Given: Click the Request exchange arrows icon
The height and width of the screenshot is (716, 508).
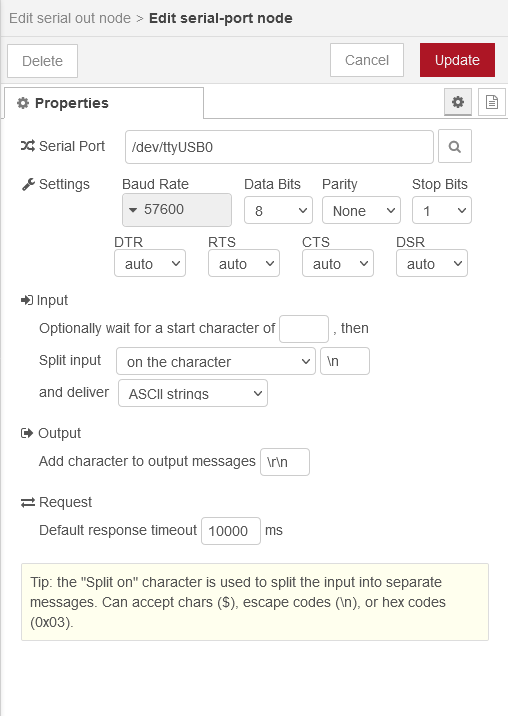Looking at the screenshot, I should [x=28, y=502].
